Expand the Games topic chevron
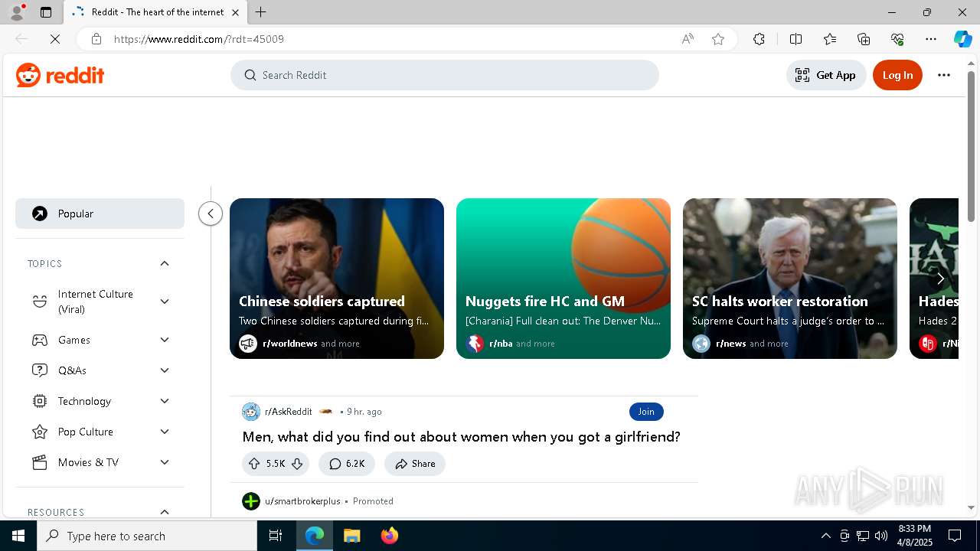980x551 pixels. (x=165, y=340)
